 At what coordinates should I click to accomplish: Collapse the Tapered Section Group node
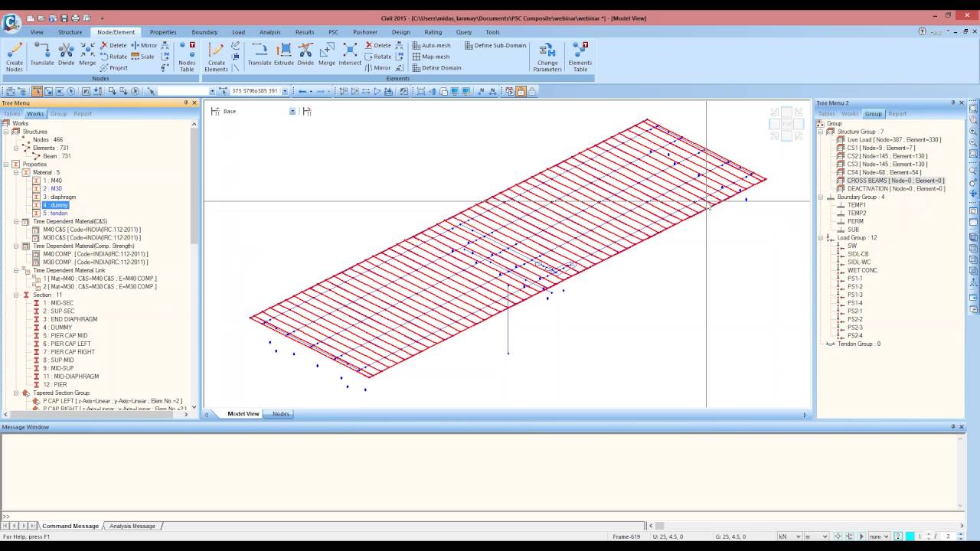pyautogui.click(x=15, y=393)
